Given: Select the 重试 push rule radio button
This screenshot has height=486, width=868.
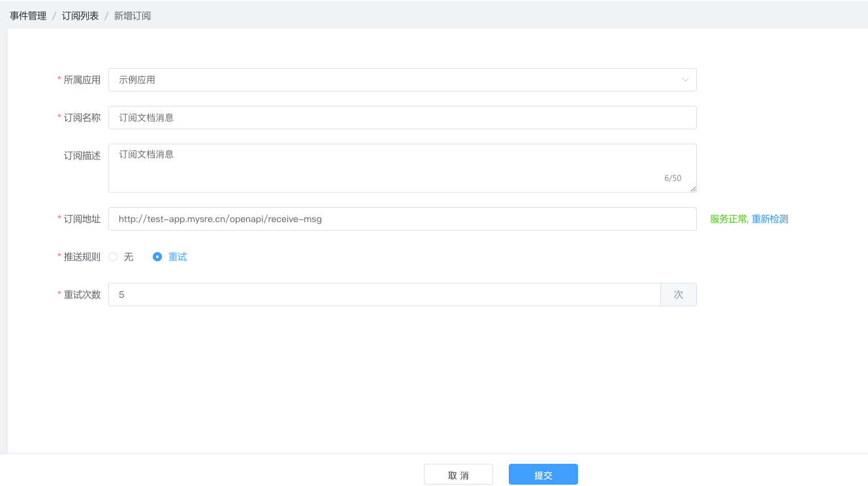Looking at the screenshot, I should pos(157,257).
